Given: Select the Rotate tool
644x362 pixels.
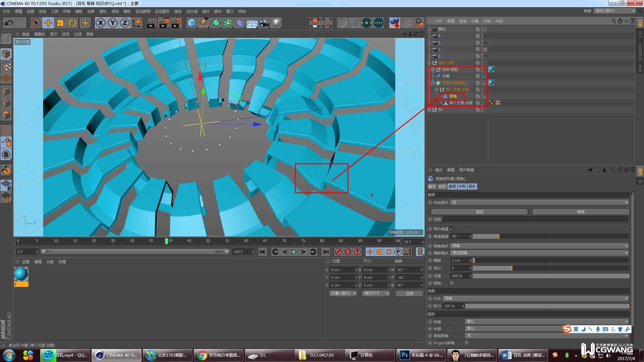Looking at the screenshot, I should pos(72,23).
